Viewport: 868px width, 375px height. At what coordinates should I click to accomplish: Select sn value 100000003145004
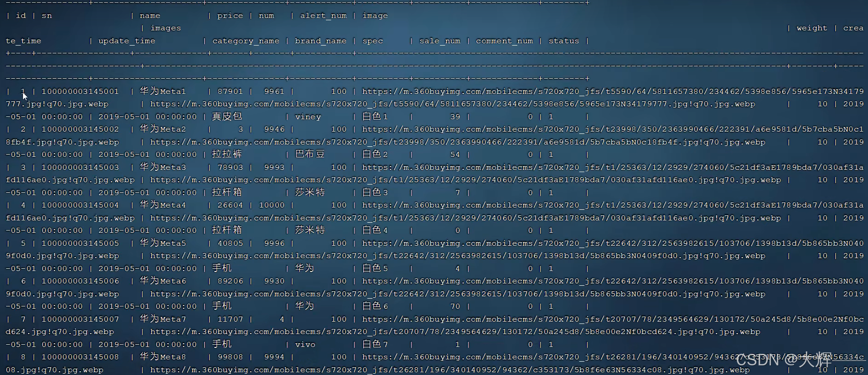(80, 205)
